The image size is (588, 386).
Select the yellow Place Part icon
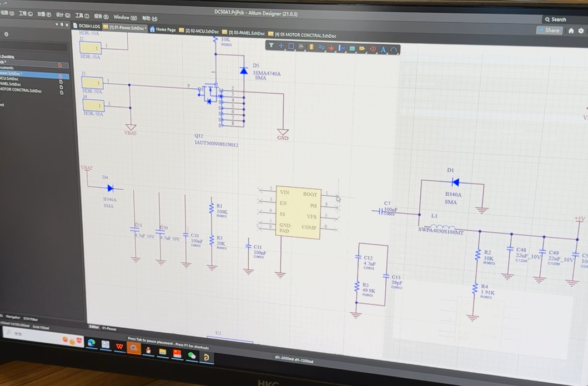(x=311, y=47)
